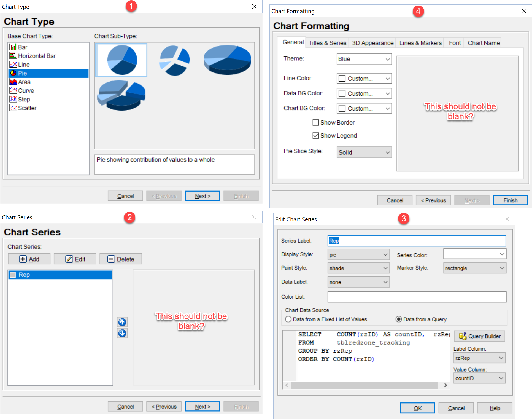532x419 pixels.
Task: Select Data from a Query option
Action: 398,319
